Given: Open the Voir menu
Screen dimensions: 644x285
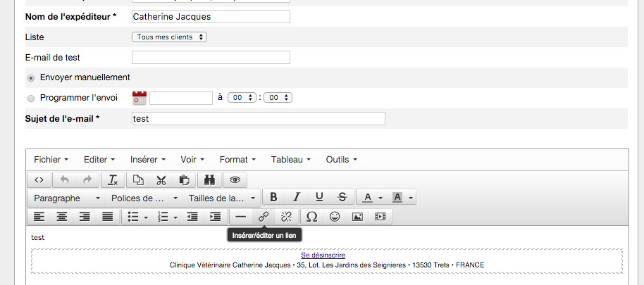Looking at the screenshot, I should click(192, 160).
